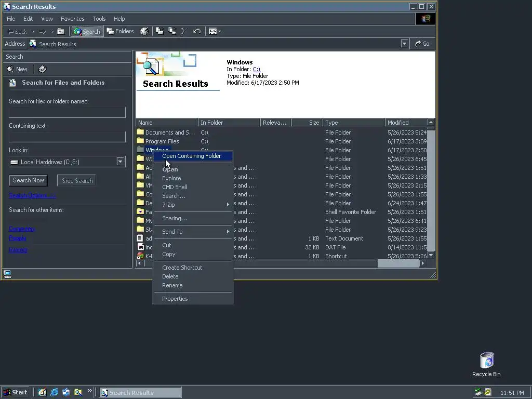Click the Search Options link
The height and width of the screenshot is (399, 532).
click(32, 195)
